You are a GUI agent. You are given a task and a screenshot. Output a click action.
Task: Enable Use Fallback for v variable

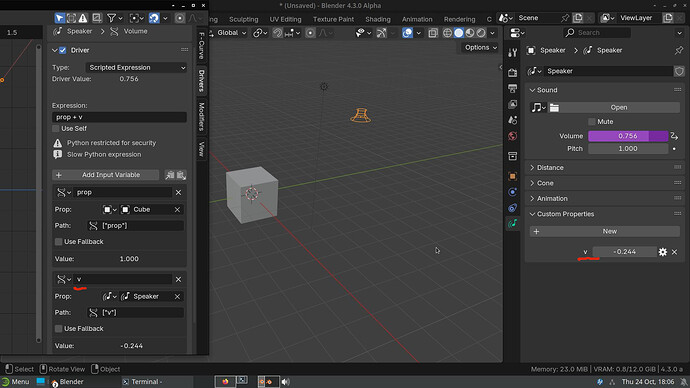pyautogui.click(x=58, y=329)
